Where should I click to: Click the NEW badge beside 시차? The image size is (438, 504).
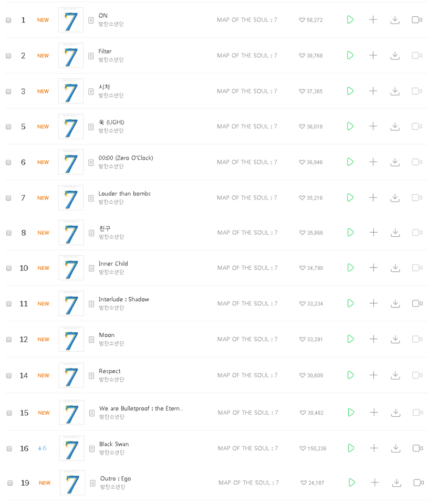tap(43, 91)
